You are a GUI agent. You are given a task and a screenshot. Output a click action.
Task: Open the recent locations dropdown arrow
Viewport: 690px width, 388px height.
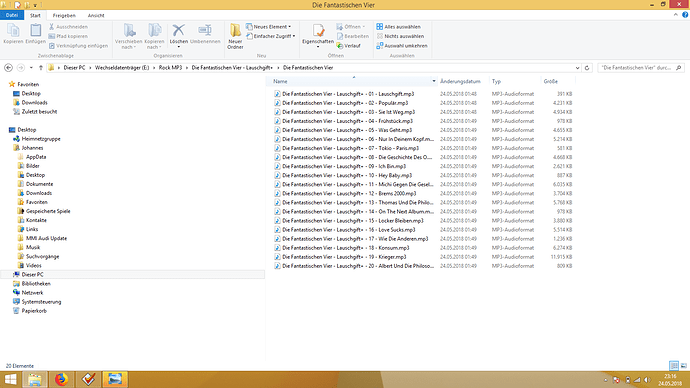[31, 68]
